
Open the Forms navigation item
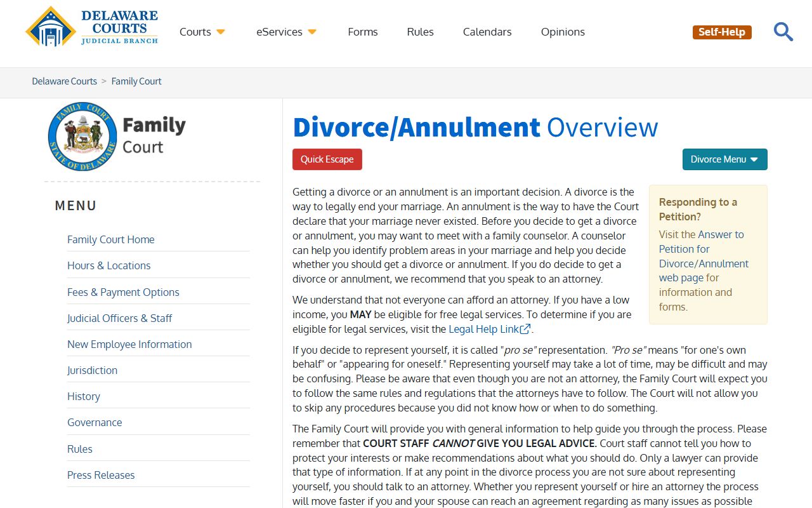pyautogui.click(x=363, y=32)
